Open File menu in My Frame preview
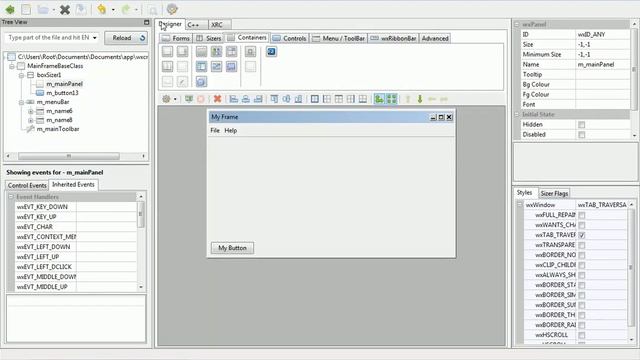 click(x=215, y=131)
